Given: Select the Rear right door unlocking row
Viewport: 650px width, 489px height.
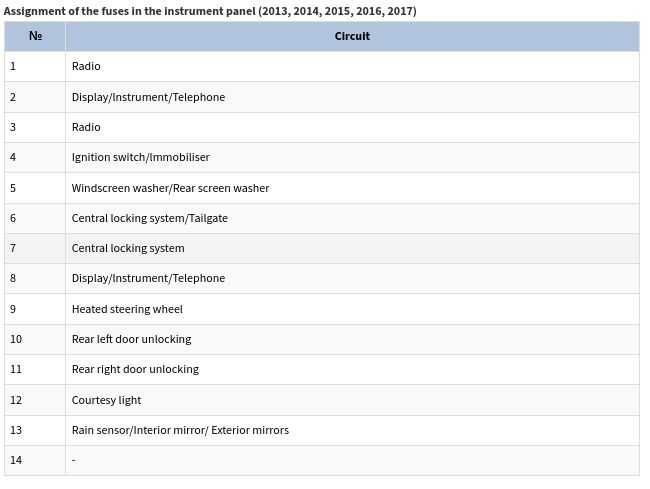Looking at the screenshot, I should [x=135, y=369].
